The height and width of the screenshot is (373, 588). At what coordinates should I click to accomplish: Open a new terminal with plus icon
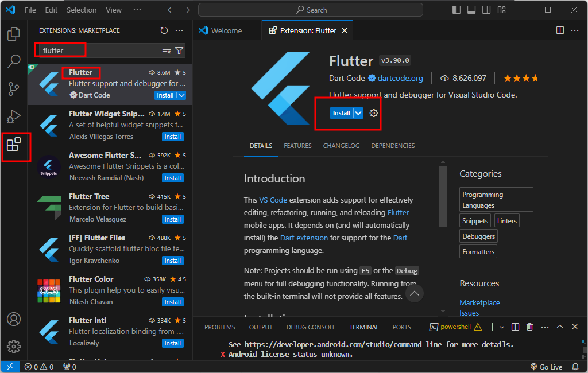[492, 327]
